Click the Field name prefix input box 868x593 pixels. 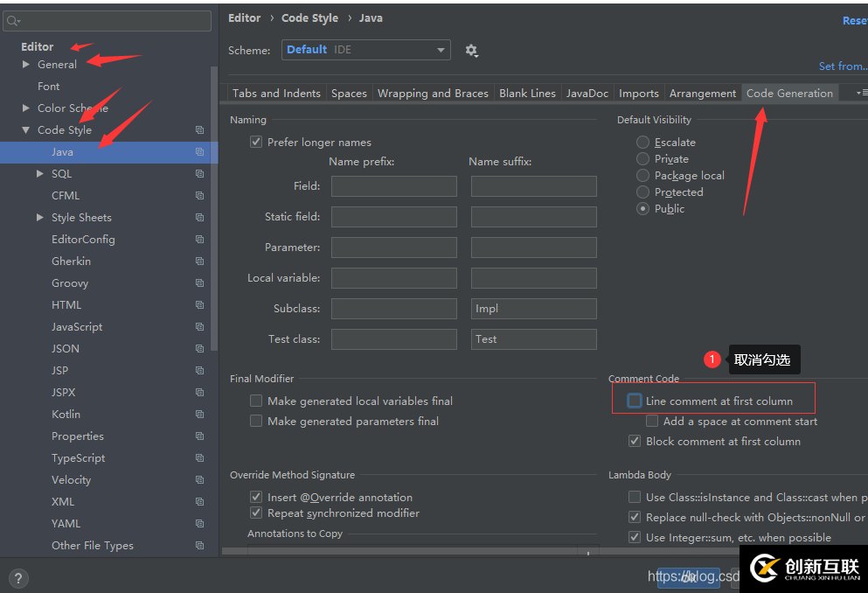tap(393, 186)
